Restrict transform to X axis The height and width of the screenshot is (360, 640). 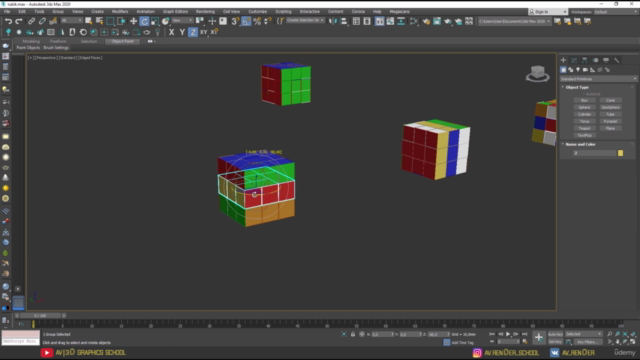coord(171,32)
